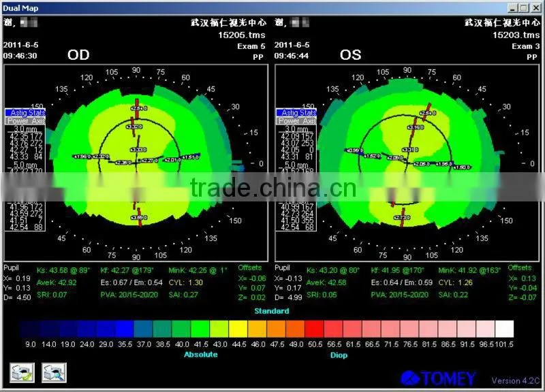Click OS value SRI: 0.05
The height and width of the screenshot is (392, 545).
click(322, 295)
